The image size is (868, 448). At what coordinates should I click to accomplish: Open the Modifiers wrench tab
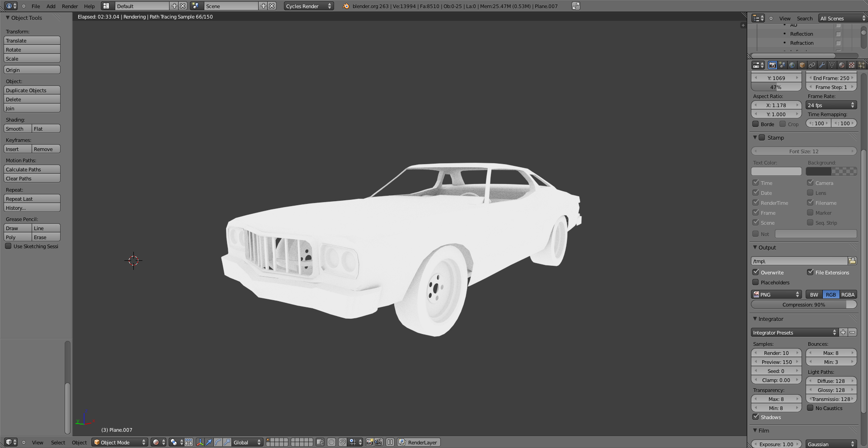click(x=822, y=65)
